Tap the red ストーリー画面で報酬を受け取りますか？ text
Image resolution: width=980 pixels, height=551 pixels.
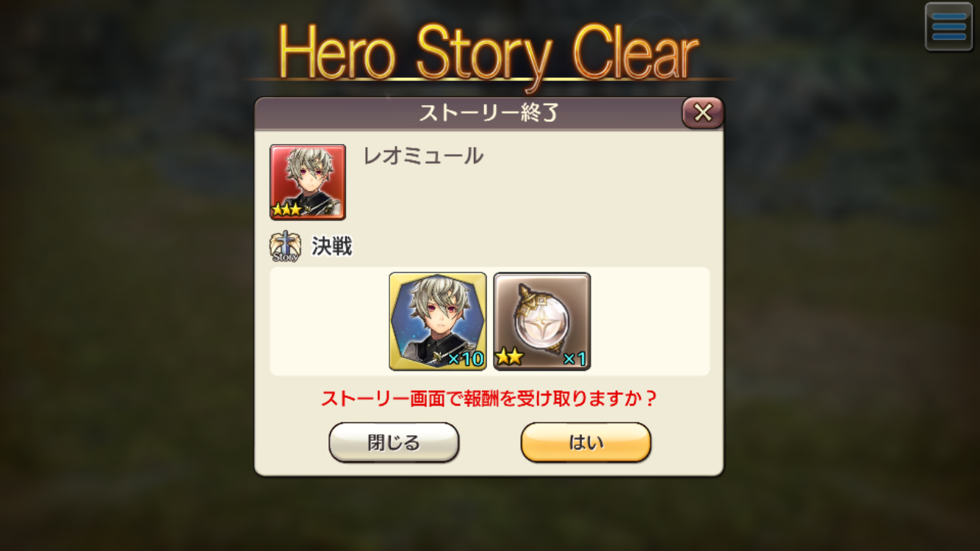tap(489, 399)
